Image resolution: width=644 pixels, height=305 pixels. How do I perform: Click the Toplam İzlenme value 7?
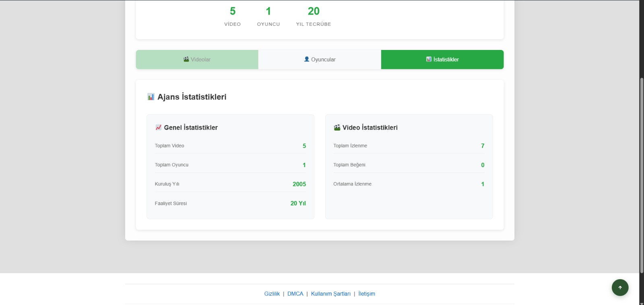pyautogui.click(x=483, y=146)
